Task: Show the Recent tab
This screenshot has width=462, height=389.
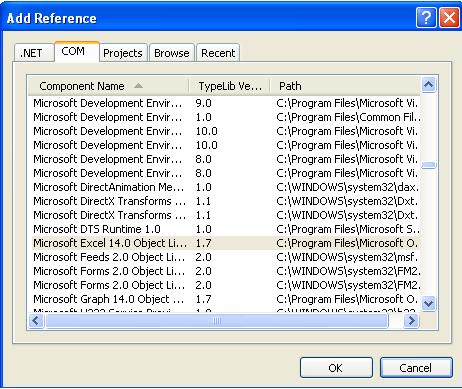Action: tap(218, 53)
